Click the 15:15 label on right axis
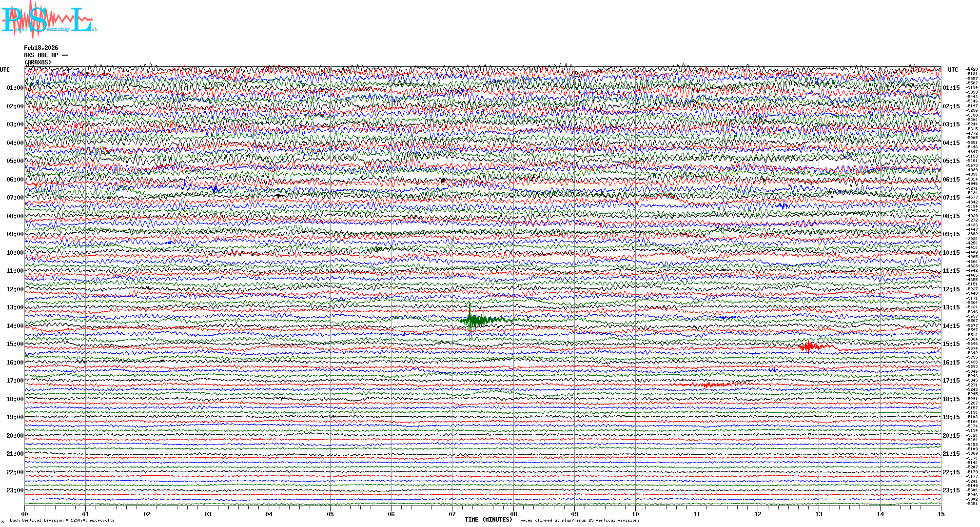This screenshot has width=980, height=527. pyautogui.click(x=951, y=344)
